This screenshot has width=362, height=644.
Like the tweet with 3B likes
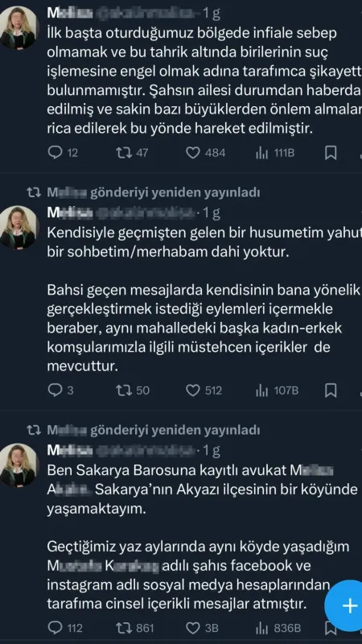click(x=202, y=628)
